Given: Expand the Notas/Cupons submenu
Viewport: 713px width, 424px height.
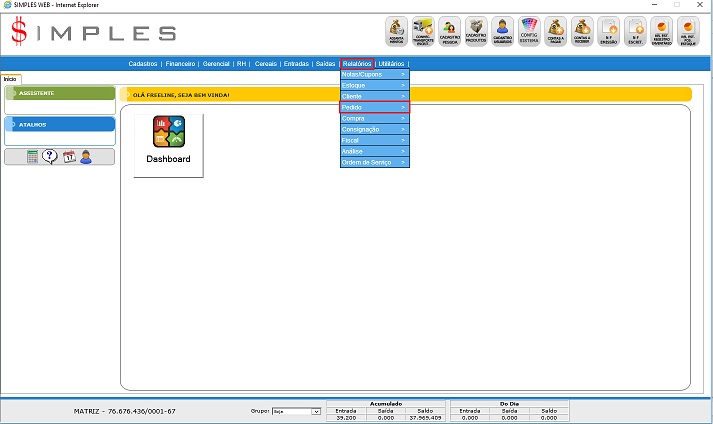Looking at the screenshot, I should (x=374, y=74).
